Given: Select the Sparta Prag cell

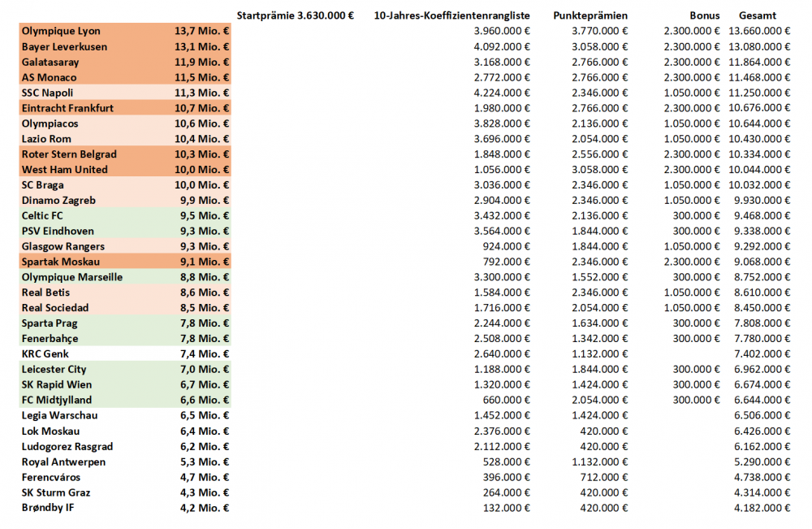Looking at the screenshot, I should (x=50, y=323).
